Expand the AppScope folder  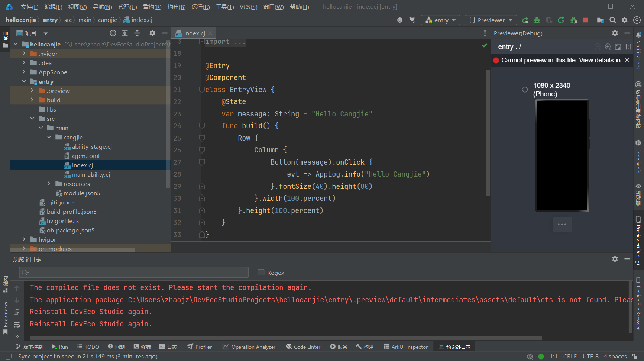[x=24, y=72]
